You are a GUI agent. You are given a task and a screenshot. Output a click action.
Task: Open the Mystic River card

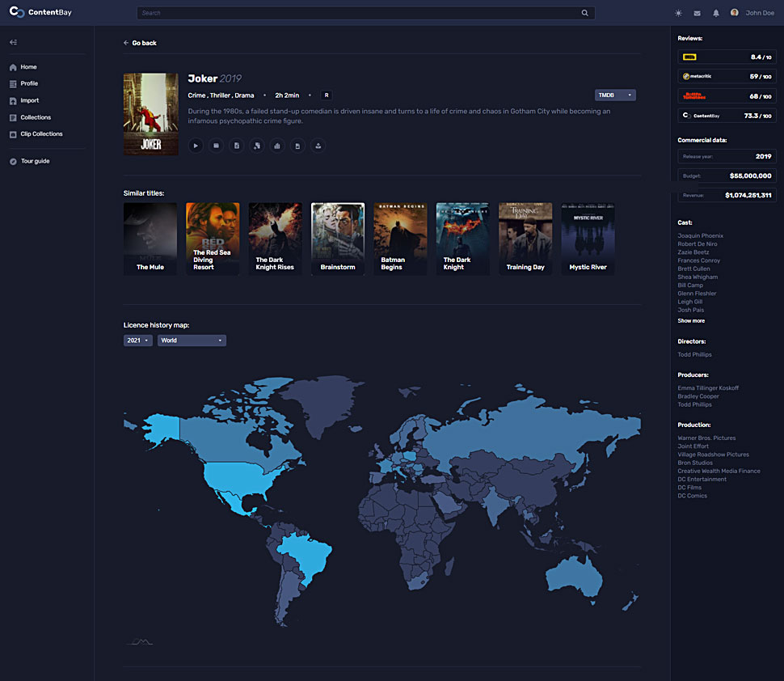(x=588, y=239)
